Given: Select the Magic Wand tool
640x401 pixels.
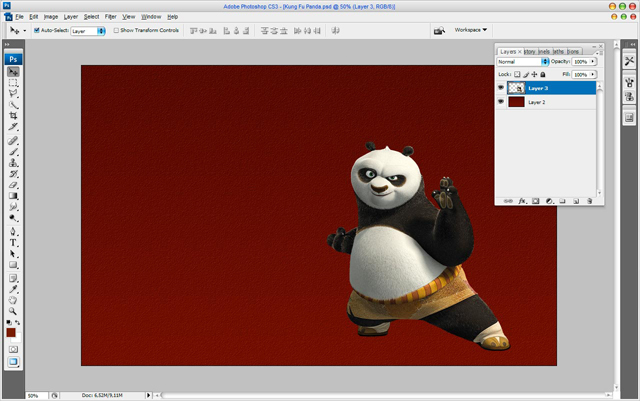Looking at the screenshot, I should coord(13,105).
